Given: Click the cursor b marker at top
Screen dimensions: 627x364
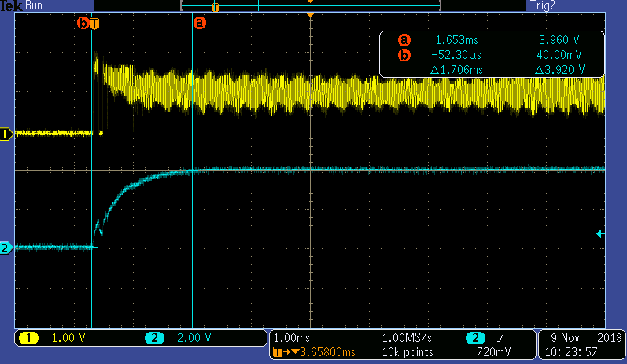Looking at the screenshot, I should (83, 24).
